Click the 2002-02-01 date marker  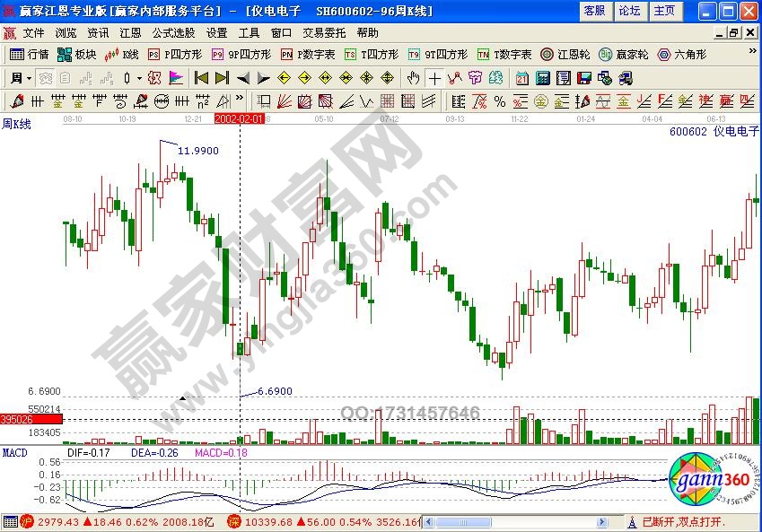[239, 118]
